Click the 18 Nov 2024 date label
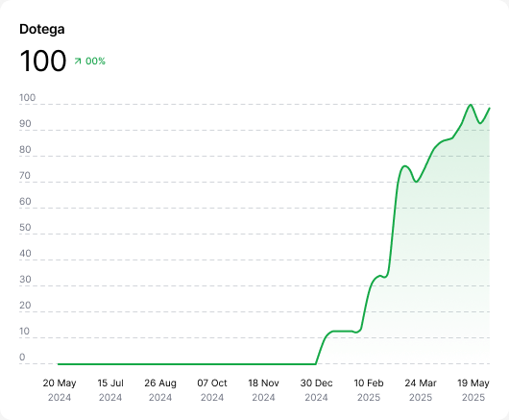This screenshot has width=509, height=420. tap(263, 390)
